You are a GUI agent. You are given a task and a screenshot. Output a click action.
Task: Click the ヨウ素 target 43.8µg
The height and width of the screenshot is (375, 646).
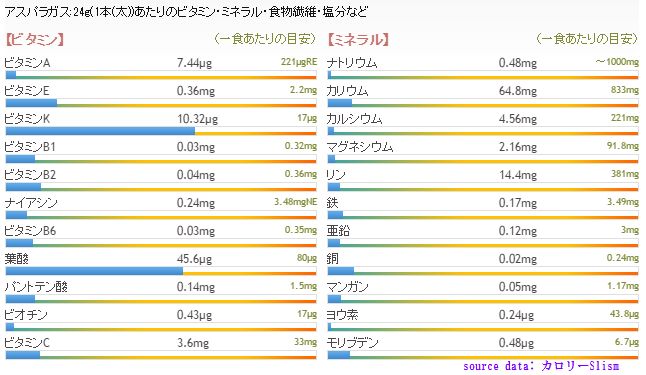pyautogui.click(x=624, y=314)
